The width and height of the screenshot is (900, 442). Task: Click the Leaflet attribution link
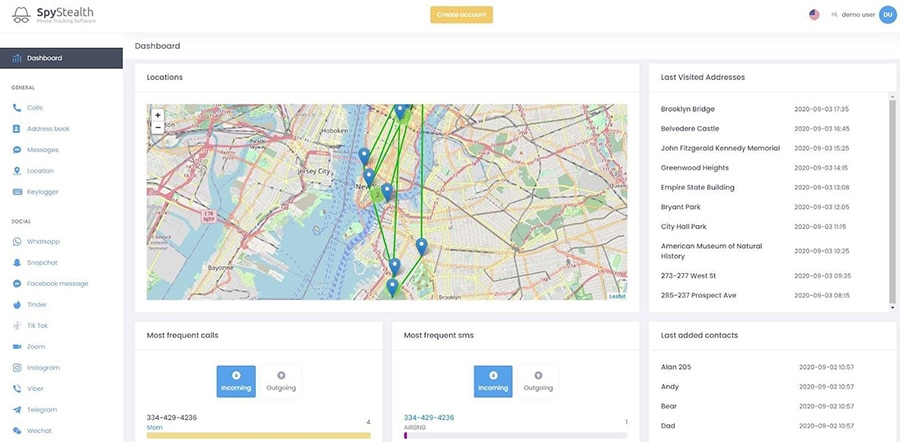(617, 296)
